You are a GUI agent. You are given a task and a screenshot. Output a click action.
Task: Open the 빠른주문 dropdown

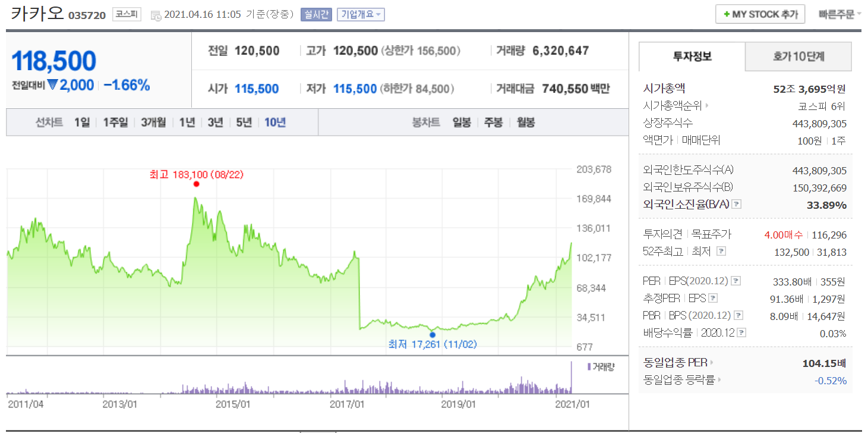point(839,14)
